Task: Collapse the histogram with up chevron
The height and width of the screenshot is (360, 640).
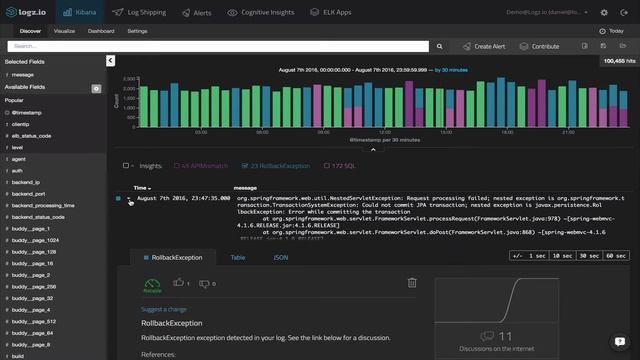Action: [373, 150]
